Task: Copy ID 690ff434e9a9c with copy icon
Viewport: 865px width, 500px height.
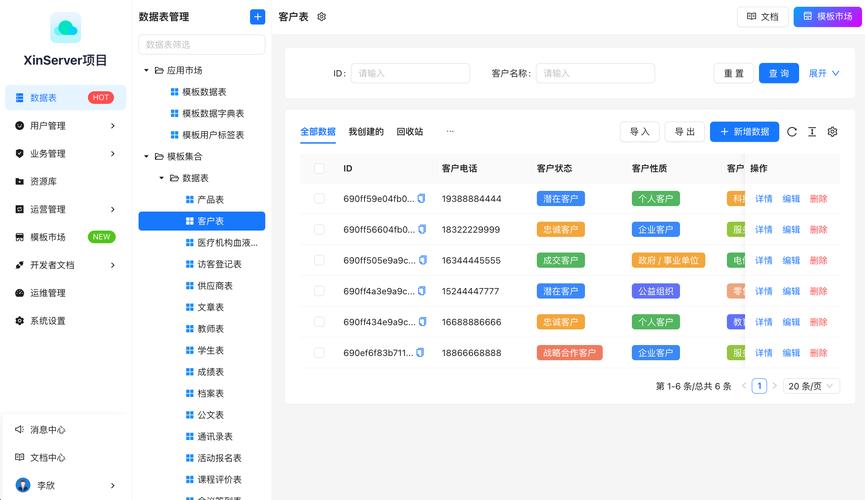Action: tap(423, 322)
